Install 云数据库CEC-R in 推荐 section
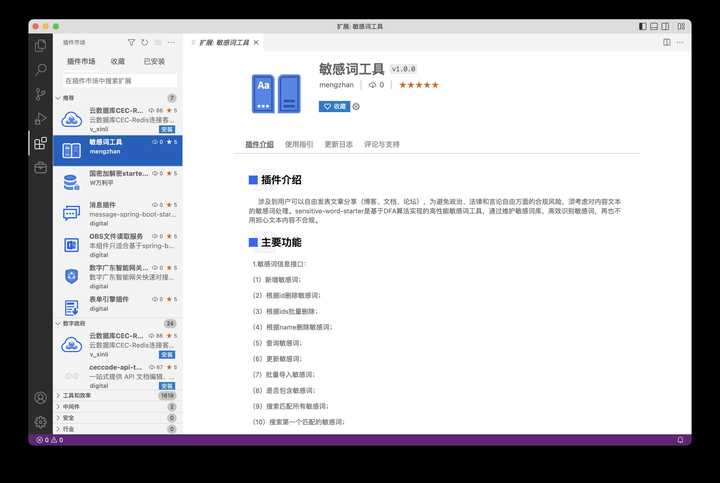The image size is (720, 483). pyautogui.click(x=167, y=129)
